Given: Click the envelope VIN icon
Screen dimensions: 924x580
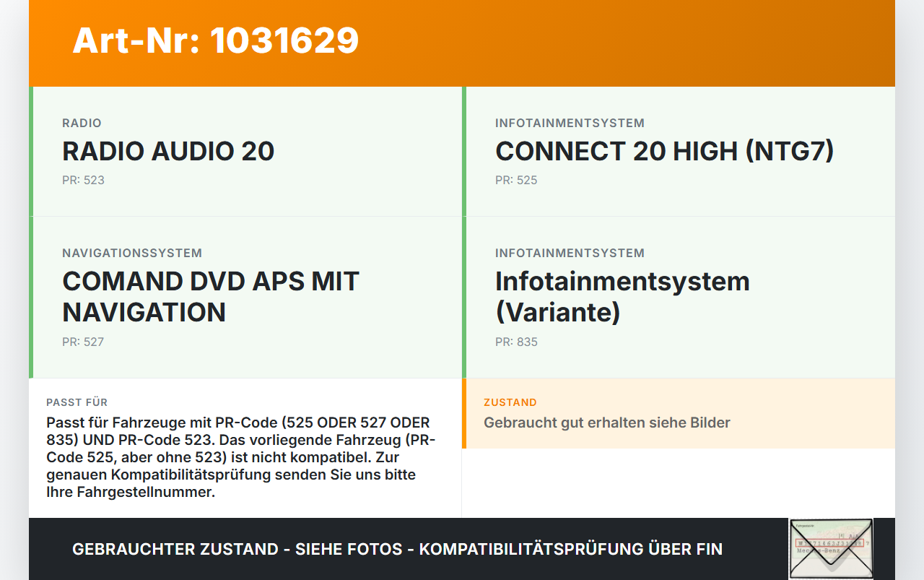Looking at the screenshot, I should point(831,549).
